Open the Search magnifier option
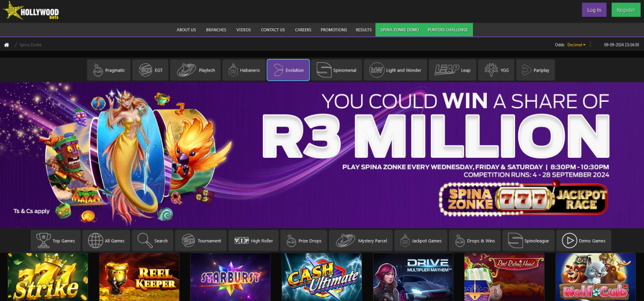The width and height of the screenshot is (644, 301). point(153,241)
